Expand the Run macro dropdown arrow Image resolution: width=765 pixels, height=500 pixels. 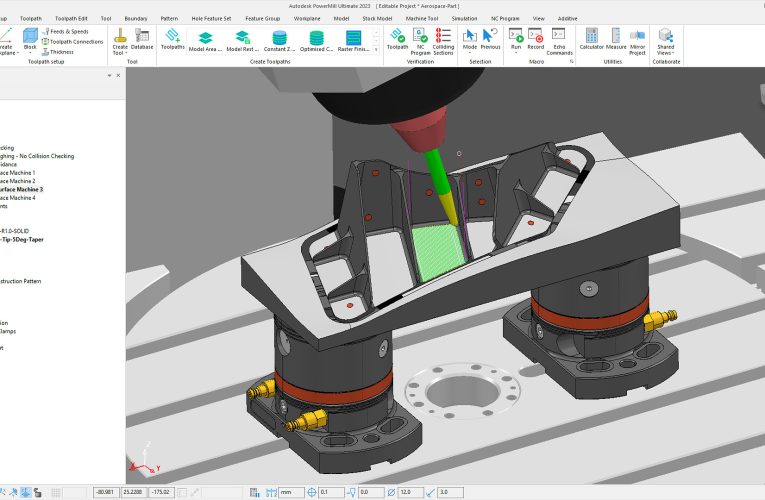click(x=516, y=51)
